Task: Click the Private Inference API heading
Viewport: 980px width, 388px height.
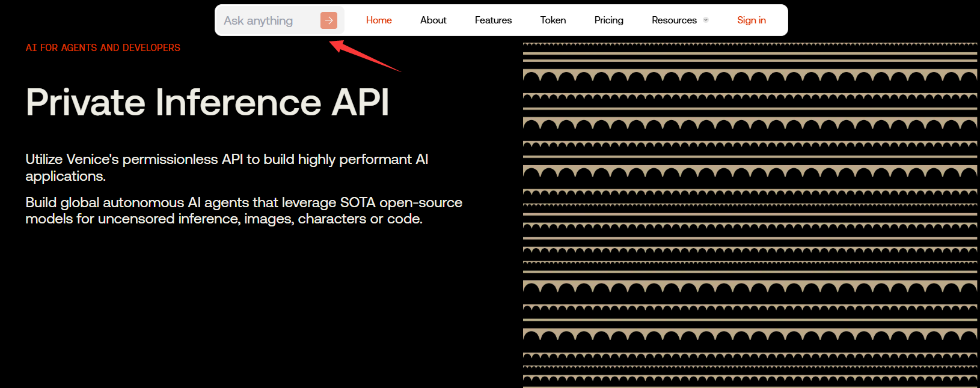Action: tap(207, 102)
